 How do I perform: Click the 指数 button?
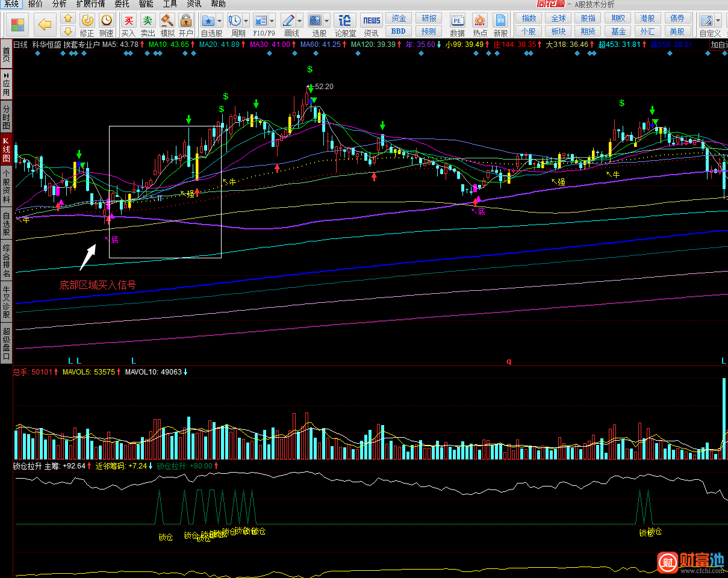tap(529, 18)
